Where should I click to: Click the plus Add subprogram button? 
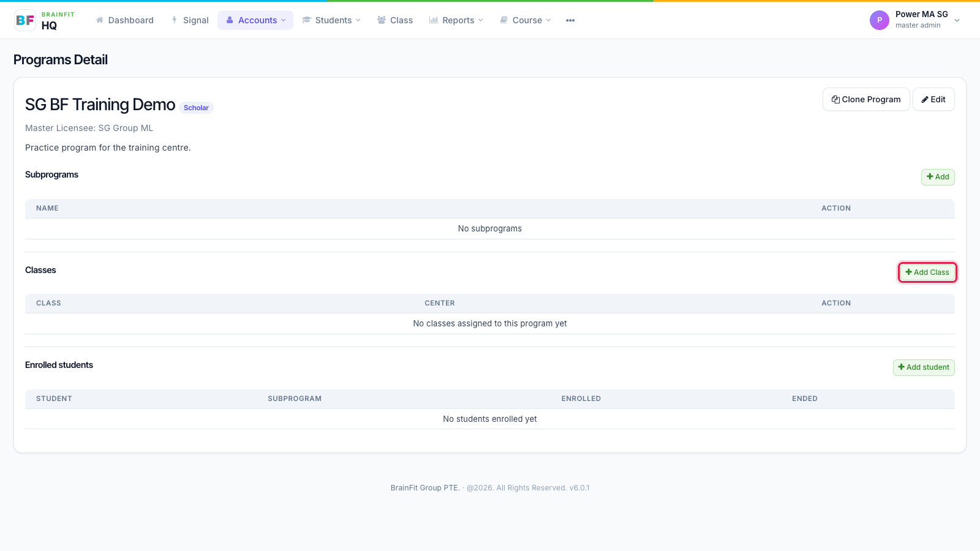point(938,177)
